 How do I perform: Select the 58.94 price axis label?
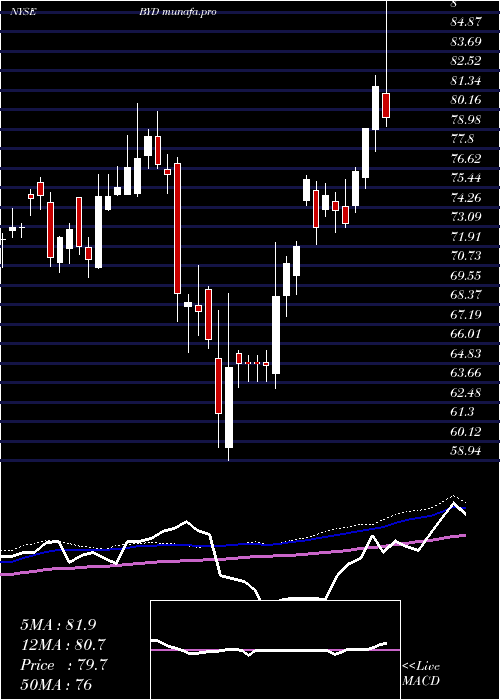(466, 450)
